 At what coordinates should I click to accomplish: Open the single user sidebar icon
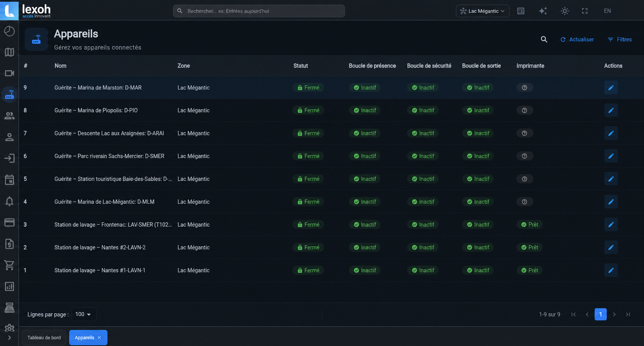pos(9,137)
